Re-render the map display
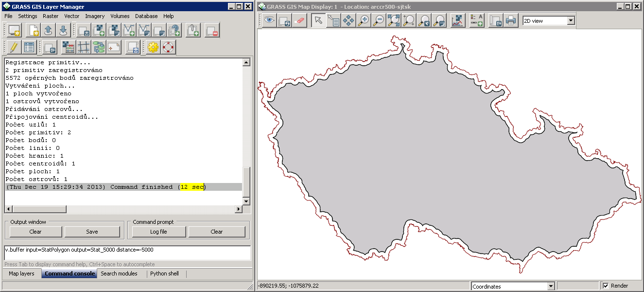This screenshot has width=644, height=292. pos(285,20)
